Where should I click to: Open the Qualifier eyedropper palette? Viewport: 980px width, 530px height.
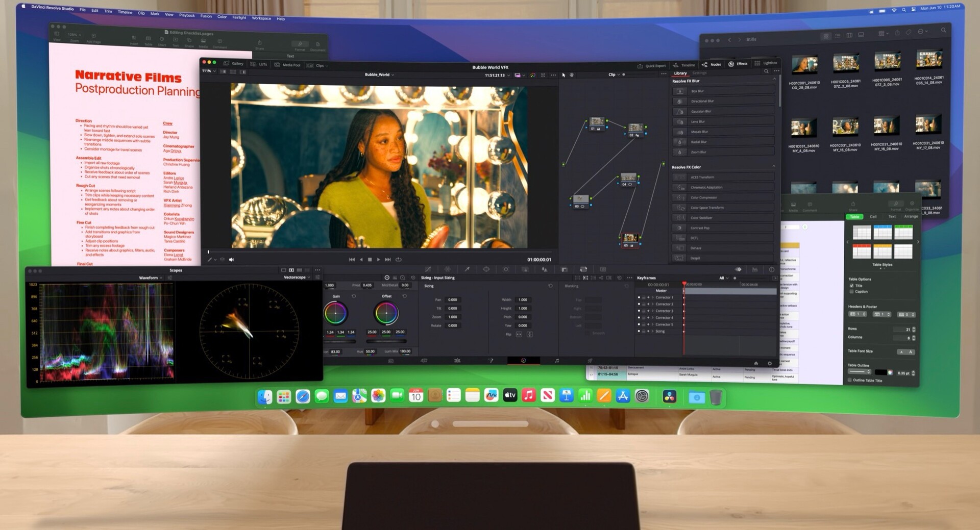[467, 269]
